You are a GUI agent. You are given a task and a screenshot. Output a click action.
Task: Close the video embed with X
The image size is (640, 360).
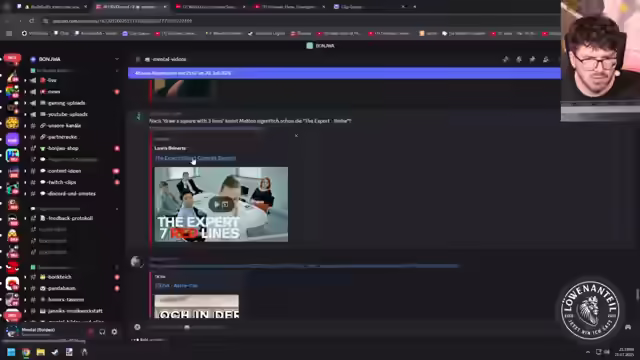click(x=296, y=136)
